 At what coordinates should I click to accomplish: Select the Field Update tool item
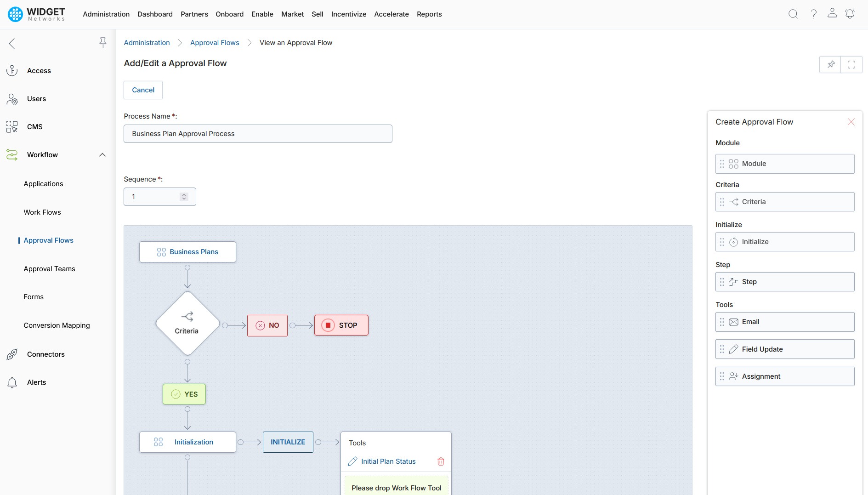coord(784,349)
